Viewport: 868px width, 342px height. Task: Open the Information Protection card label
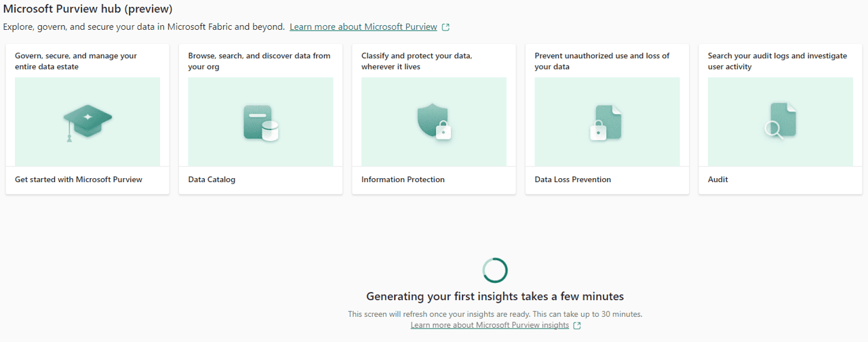[x=403, y=179]
